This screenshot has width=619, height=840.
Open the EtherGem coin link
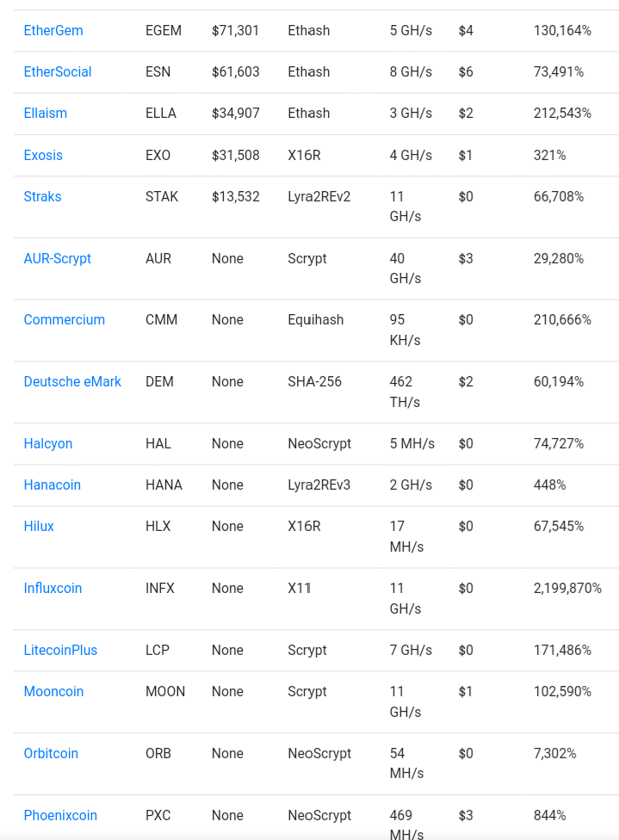pyautogui.click(x=53, y=30)
